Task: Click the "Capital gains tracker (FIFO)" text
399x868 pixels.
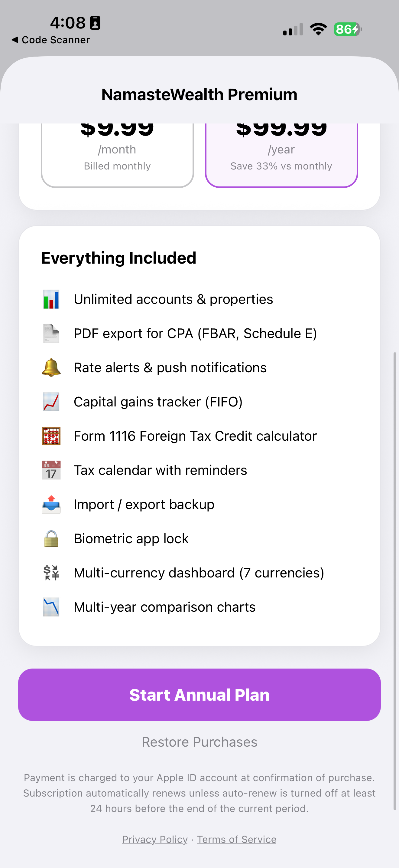Action: (x=158, y=402)
